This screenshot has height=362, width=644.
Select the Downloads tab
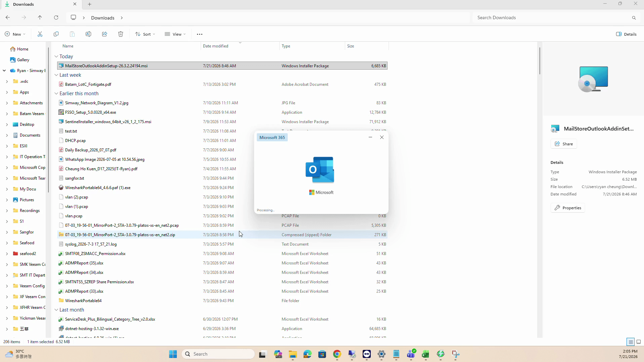[40, 4]
